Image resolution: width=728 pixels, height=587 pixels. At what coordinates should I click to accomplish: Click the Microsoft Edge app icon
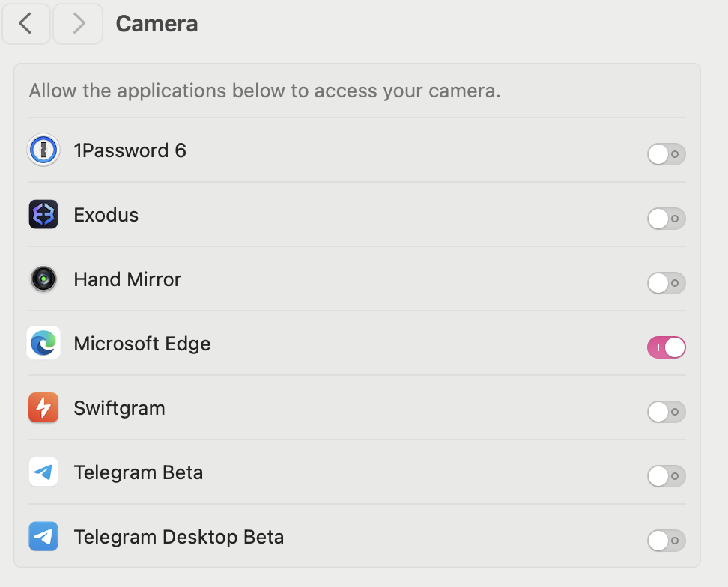[43, 344]
